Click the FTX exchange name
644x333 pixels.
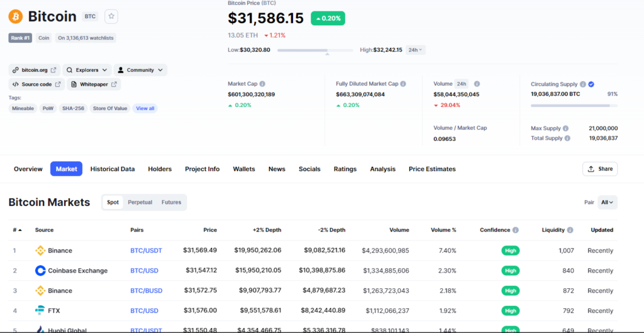coord(54,310)
